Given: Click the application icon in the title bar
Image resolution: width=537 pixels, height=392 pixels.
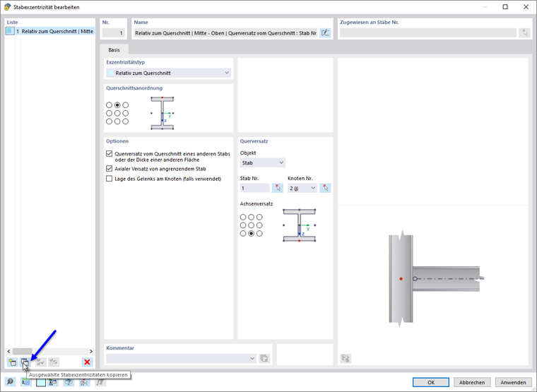Looking at the screenshot, I should (7, 7).
